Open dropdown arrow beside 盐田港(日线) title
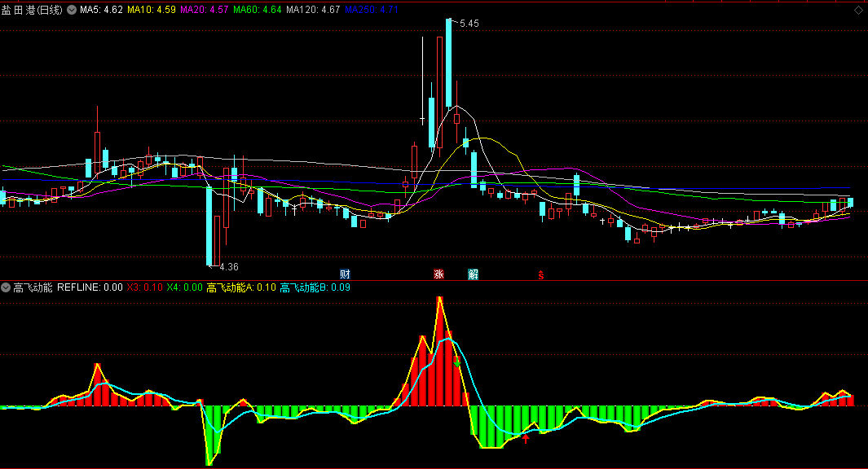 [72, 10]
